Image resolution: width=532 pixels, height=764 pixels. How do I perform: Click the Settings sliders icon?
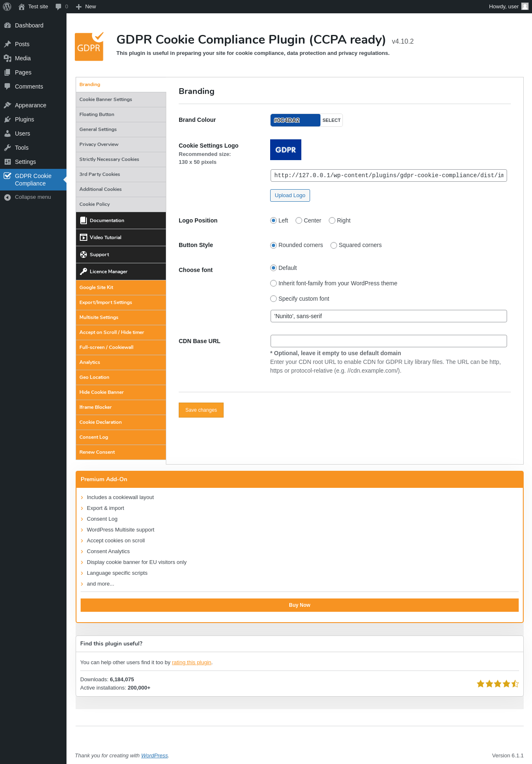pyautogui.click(x=7, y=162)
